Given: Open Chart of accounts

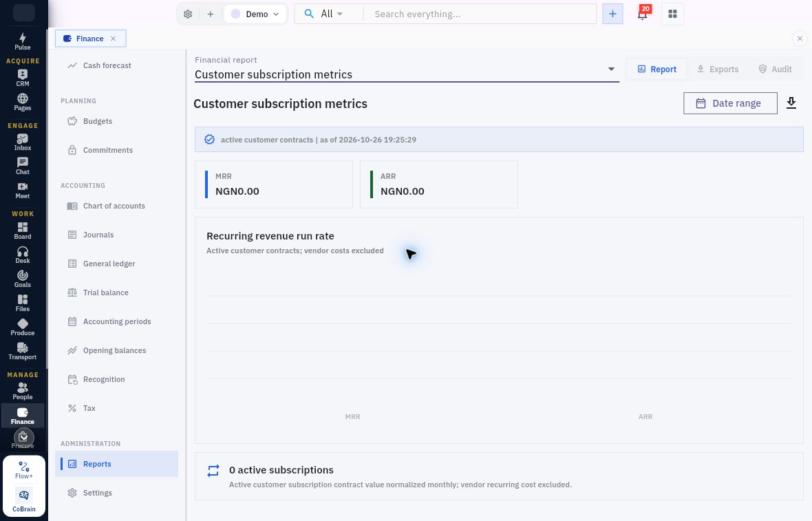Looking at the screenshot, I should tap(116, 206).
